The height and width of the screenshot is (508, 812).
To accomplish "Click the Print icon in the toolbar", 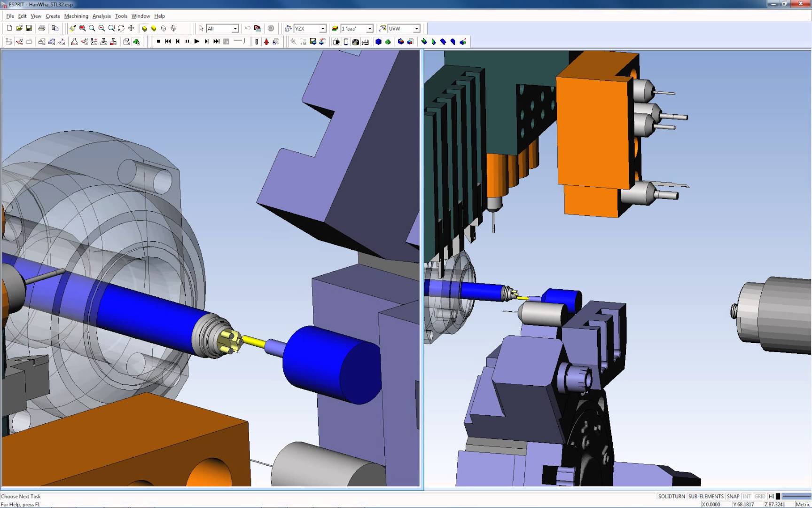I will click(x=42, y=28).
